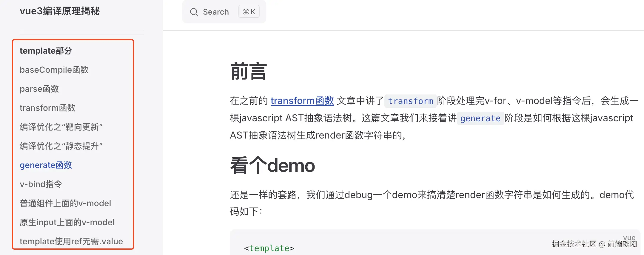Open baseCompile函数 in the sidebar
The height and width of the screenshot is (255, 644).
(x=54, y=70)
